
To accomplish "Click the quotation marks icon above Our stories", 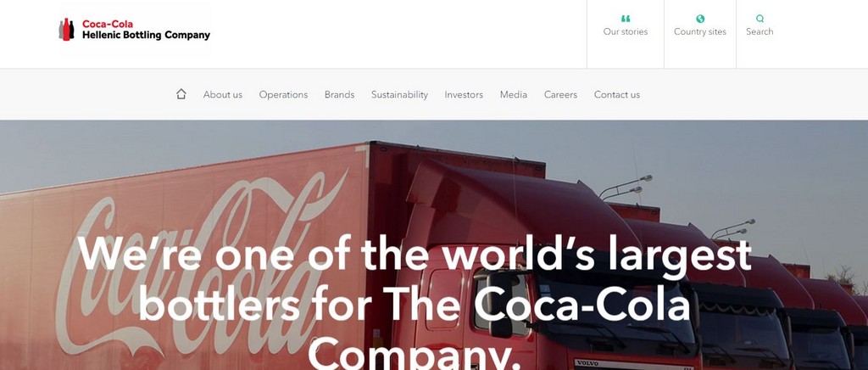I will click(626, 19).
